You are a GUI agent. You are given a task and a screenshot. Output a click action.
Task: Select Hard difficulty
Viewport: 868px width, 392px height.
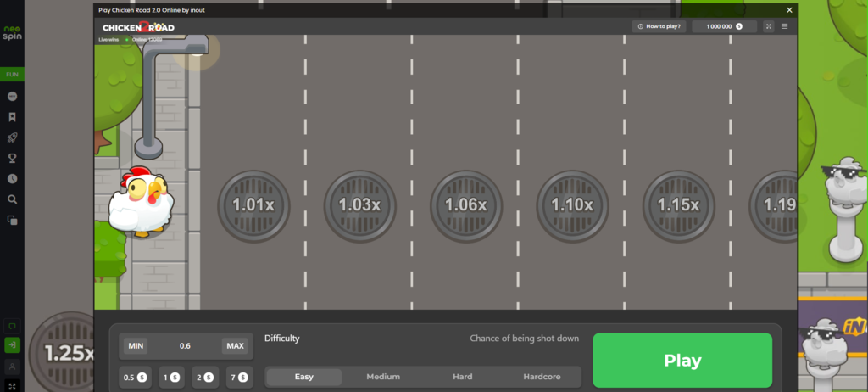462,377
